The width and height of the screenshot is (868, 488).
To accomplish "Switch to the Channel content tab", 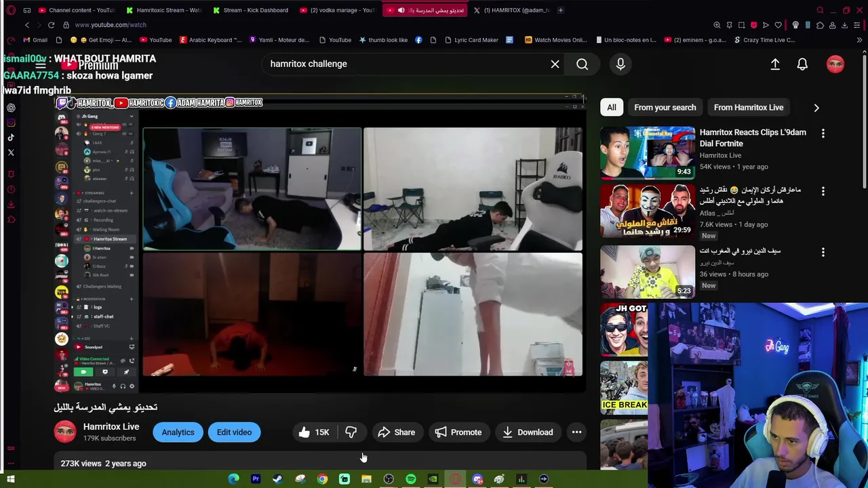I will click(x=77, y=10).
